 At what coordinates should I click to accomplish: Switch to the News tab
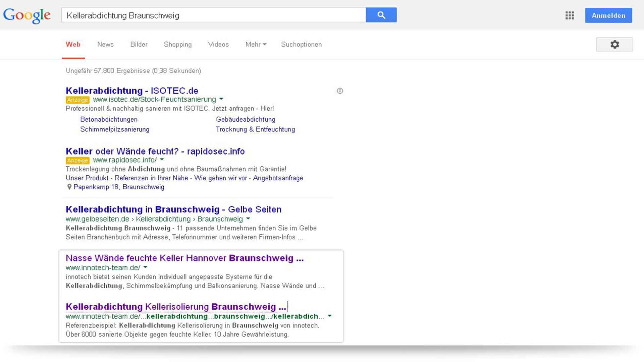pyautogui.click(x=105, y=45)
